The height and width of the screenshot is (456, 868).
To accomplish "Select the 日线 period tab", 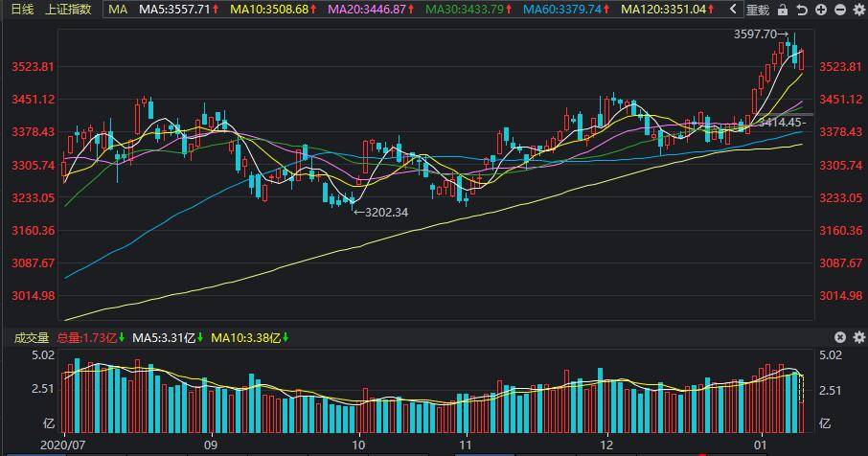I will (x=21, y=10).
